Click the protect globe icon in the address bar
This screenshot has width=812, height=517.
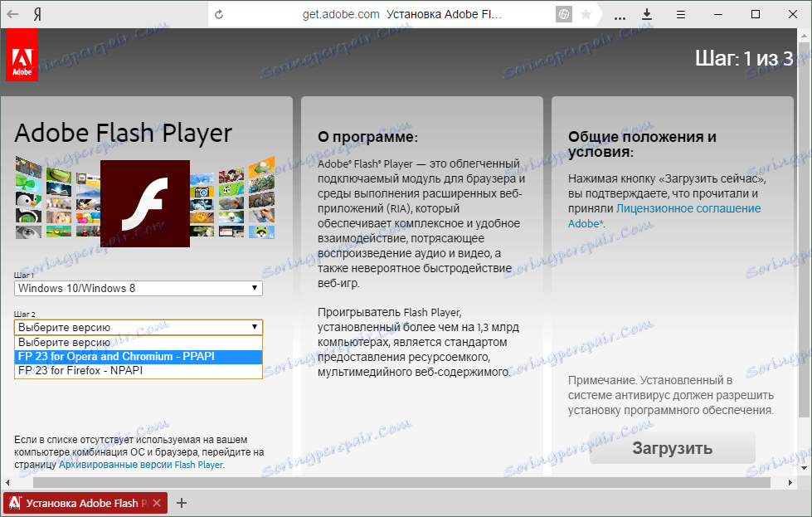pyautogui.click(x=564, y=14)
